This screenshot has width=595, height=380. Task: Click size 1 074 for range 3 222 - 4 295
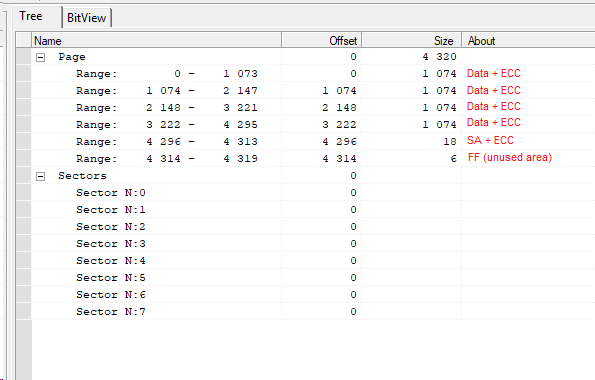[439, 125]
